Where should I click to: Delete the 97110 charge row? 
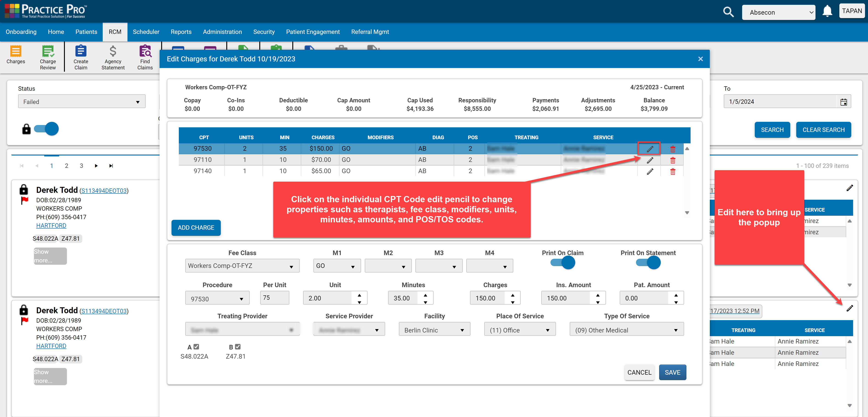click(673, 160)
